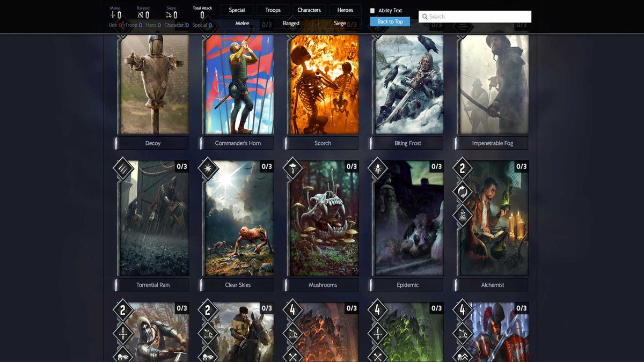
Task: Toggle the Special filter
Action: [x=237, y=10]
